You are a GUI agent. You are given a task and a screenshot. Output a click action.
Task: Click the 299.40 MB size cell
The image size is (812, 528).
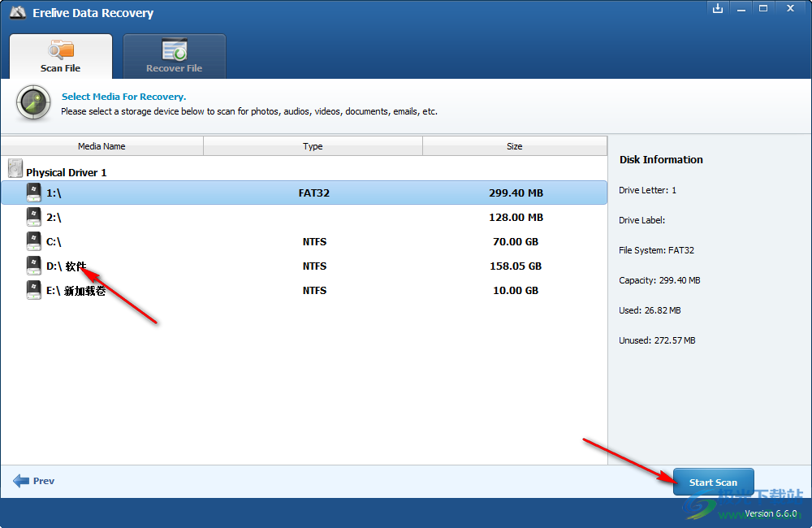click(516, 193)
